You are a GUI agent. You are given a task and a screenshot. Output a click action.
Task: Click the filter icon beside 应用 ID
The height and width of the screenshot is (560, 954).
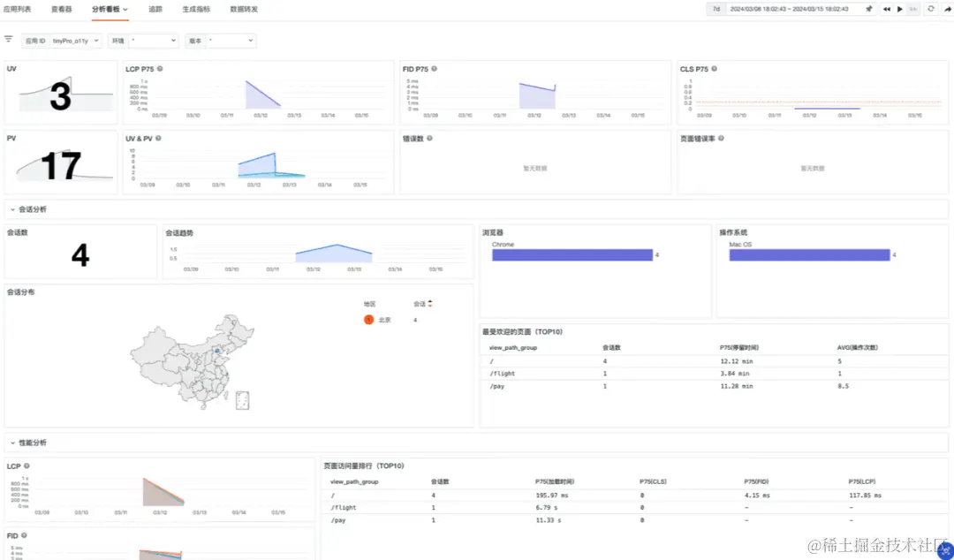pos(9,39)
